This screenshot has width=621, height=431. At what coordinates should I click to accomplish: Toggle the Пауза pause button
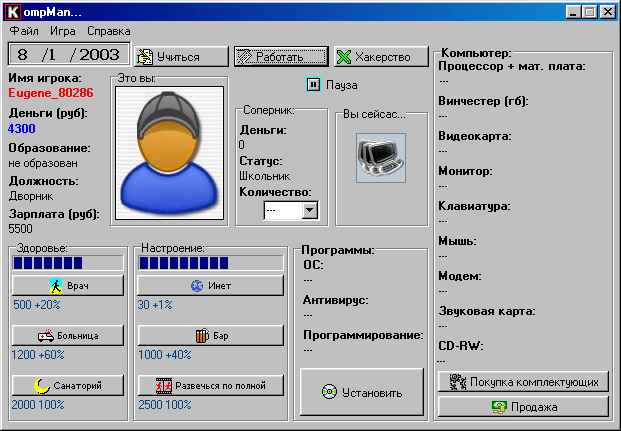point(313,85)
